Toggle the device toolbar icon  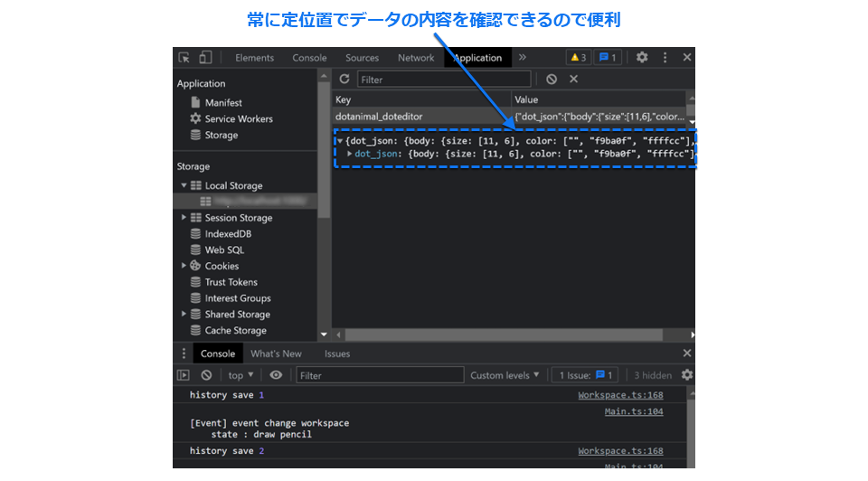click(205, 58)
